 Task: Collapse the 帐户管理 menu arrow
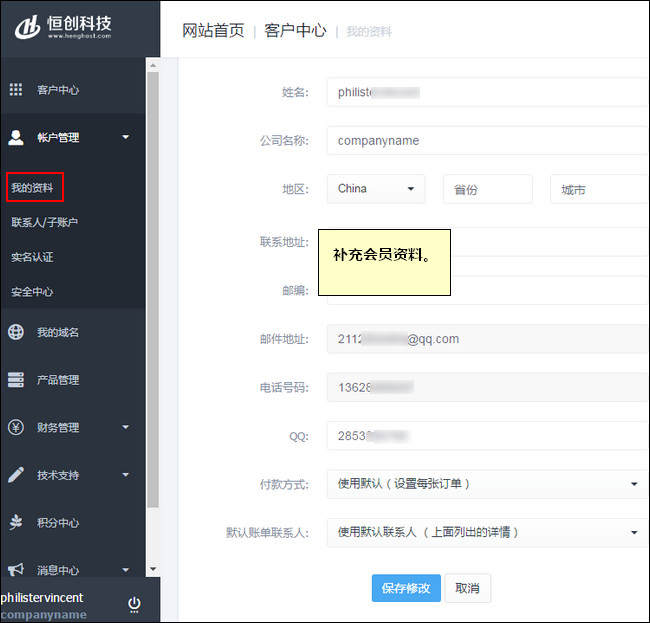click(x=126, y=138)
